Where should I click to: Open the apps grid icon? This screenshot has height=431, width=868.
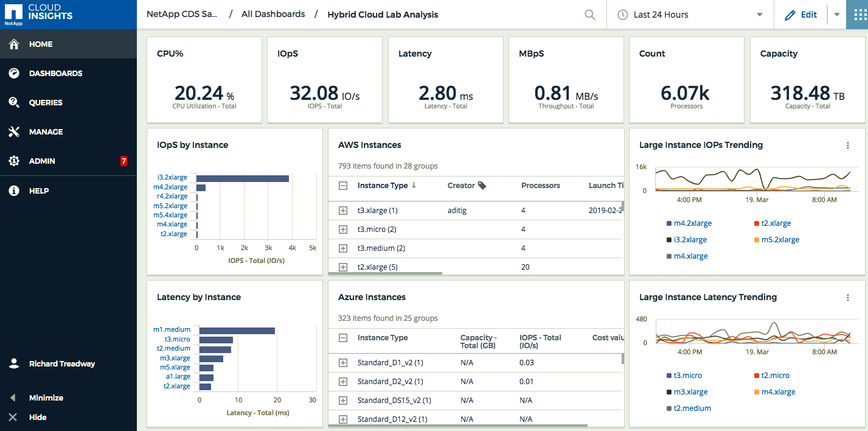coord(857,15)
